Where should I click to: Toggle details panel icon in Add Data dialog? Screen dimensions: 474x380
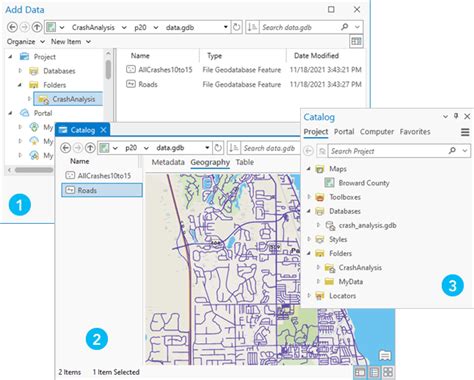[x=356, y=42]
